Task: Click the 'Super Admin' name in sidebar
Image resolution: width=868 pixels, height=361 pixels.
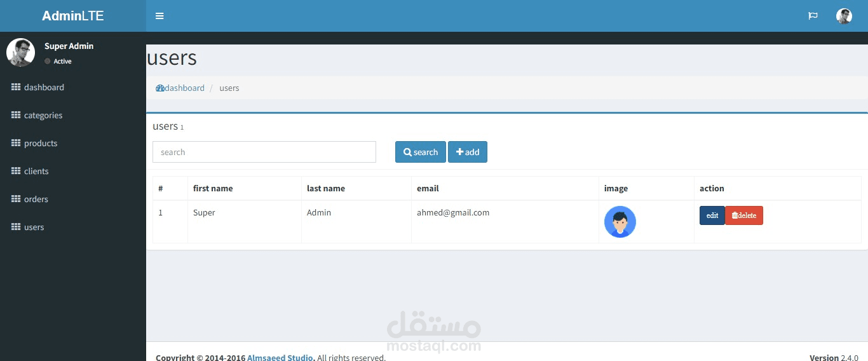Action: point(69,46)
